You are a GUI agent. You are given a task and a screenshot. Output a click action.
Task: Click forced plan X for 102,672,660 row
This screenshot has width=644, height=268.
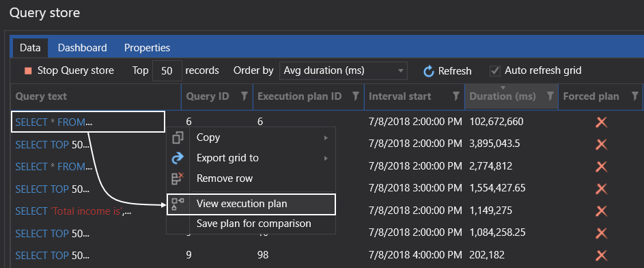(x=601, y=122)
